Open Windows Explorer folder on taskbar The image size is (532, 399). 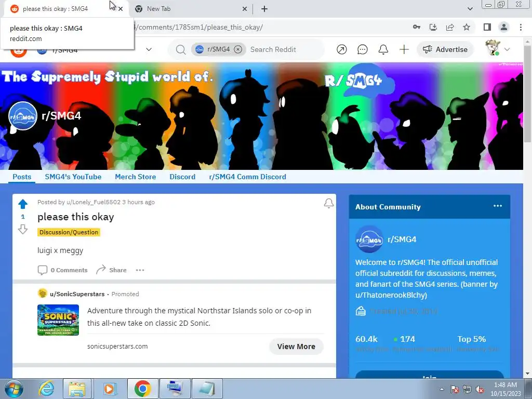tap(77, 389)
